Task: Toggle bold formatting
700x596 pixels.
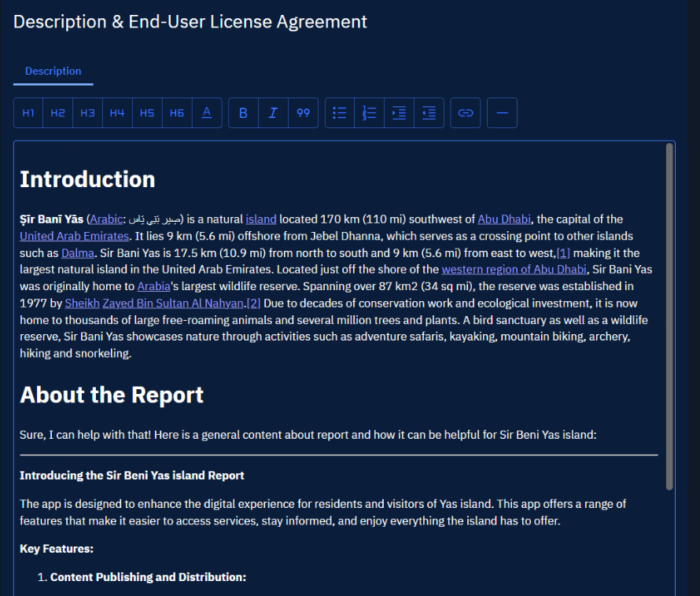Action: 243,112
